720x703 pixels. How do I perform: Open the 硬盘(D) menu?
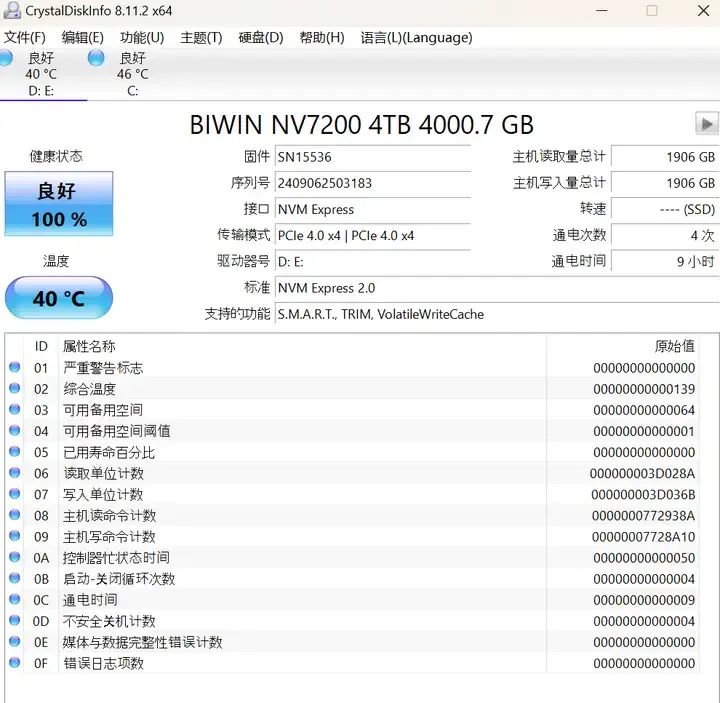tap(261, 37)
